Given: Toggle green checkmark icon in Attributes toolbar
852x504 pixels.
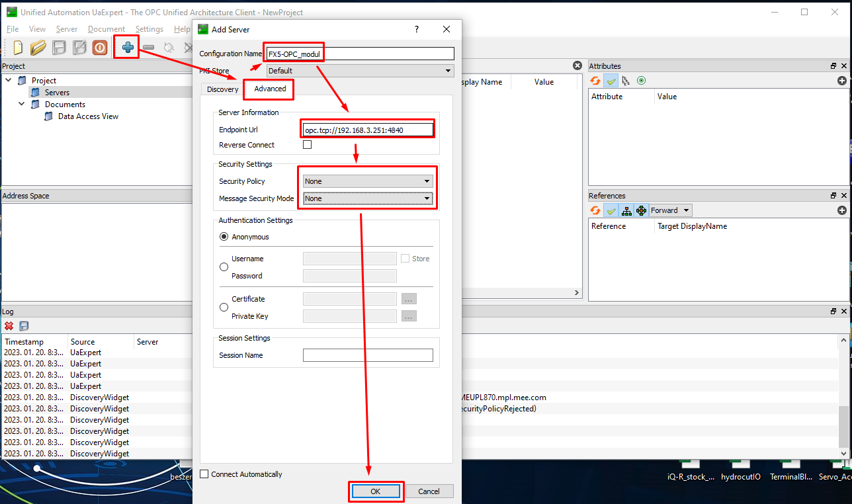Looking at the screenshot, I should 611,81.
